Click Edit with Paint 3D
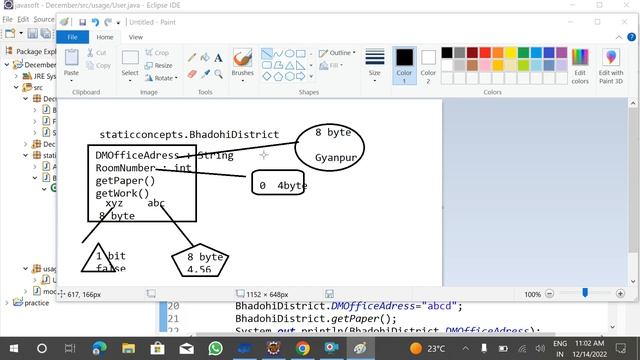Viewport: 640px width, 360px height. (611, 66)
